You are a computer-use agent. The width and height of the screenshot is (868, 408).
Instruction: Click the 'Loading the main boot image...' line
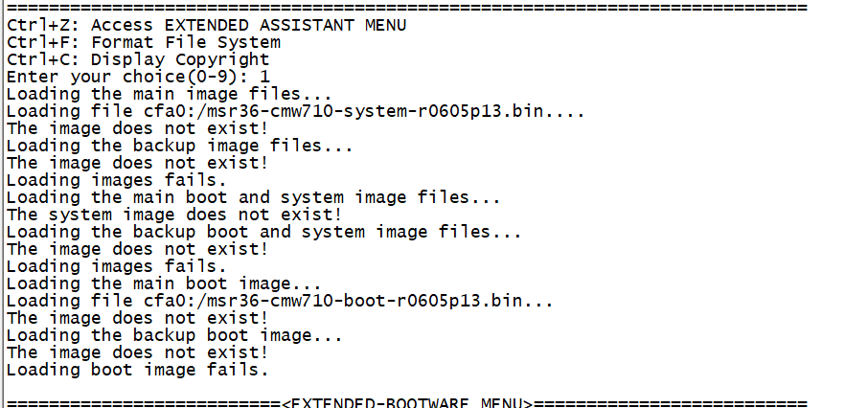tap(163, 283)
